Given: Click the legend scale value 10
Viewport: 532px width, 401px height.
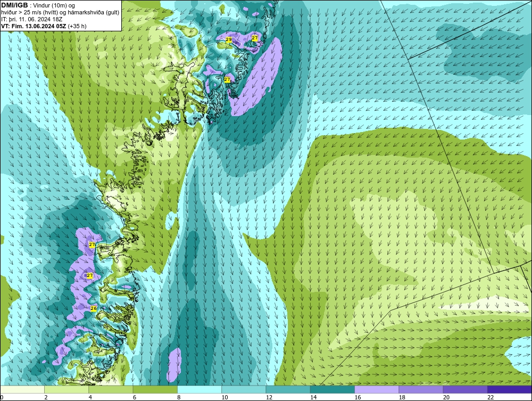Looking at the screenshot, I should coord(225,398).
